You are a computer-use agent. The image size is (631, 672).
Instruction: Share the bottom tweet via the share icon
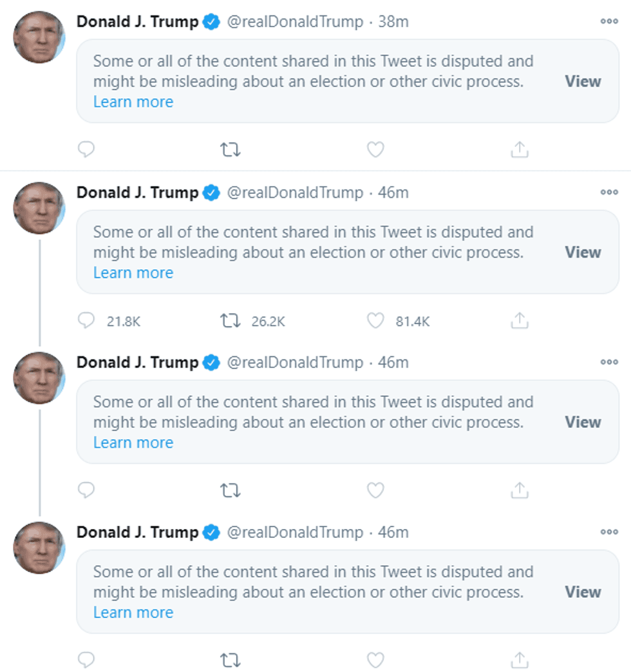519,660
